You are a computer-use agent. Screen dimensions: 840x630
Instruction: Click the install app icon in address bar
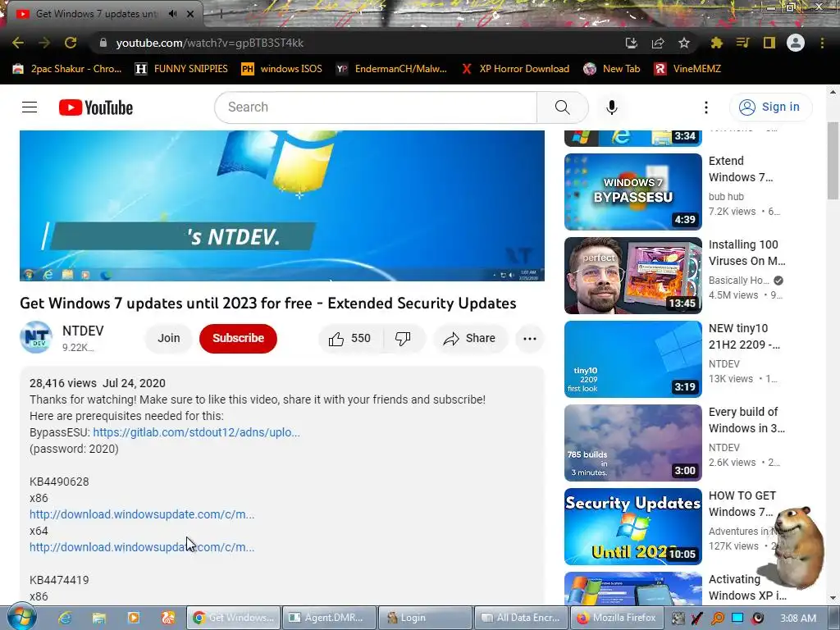(x=631, y=43)
